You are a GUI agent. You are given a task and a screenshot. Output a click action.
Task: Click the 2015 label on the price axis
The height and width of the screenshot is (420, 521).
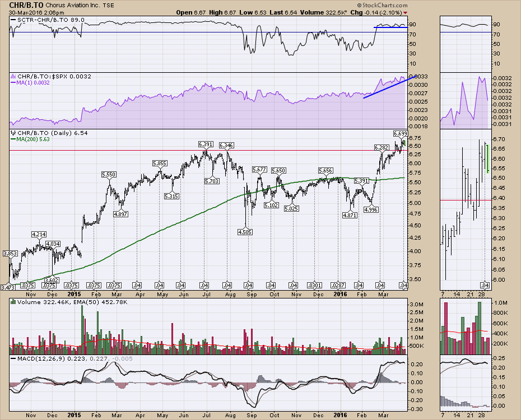[x=74, y=294]
